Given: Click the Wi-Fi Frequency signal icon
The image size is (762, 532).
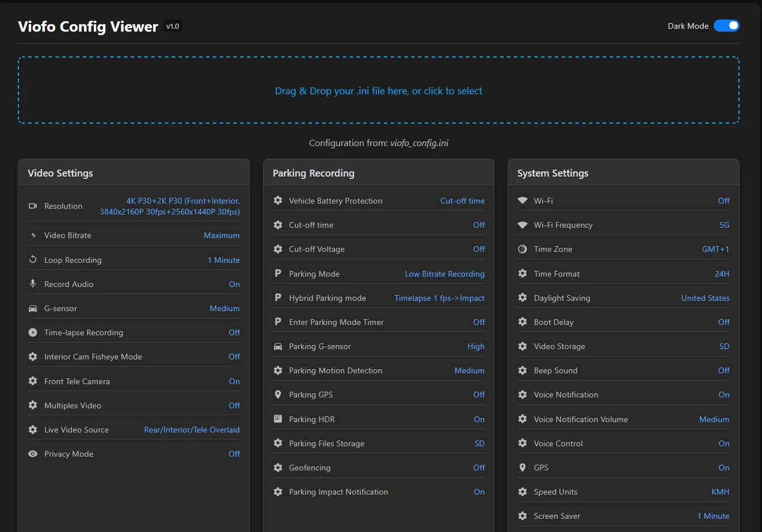Looking at the screenshot, I should coord(523,225).
